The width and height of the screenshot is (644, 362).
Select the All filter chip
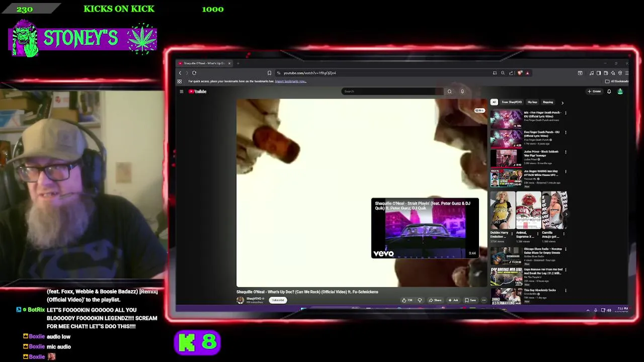(x=494, y=102)
